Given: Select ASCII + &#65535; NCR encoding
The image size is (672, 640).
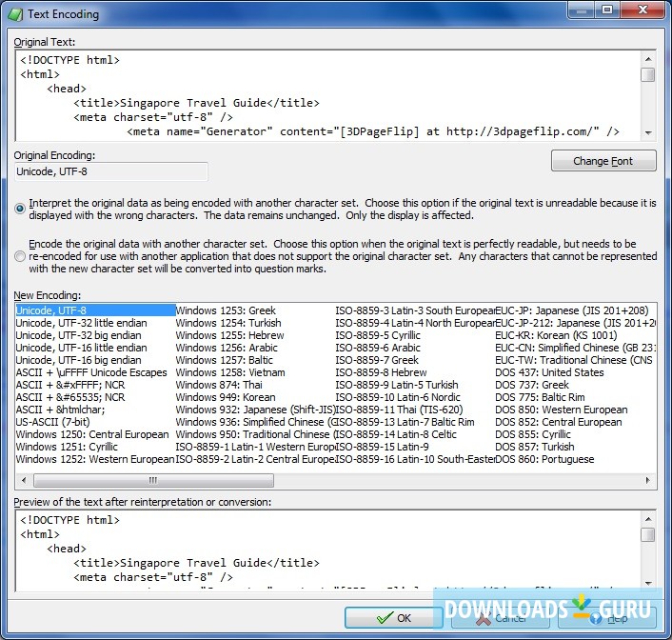Looking at the screenshot, I should coord(70,397).
